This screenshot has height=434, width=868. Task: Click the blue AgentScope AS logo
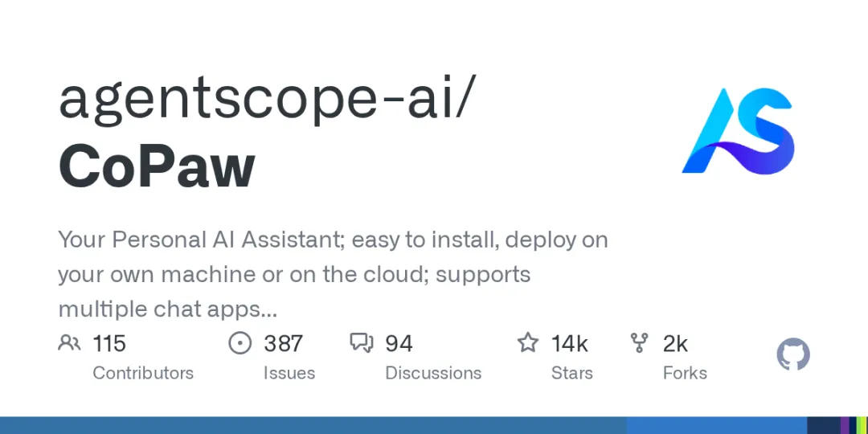[x=738, y=131]
